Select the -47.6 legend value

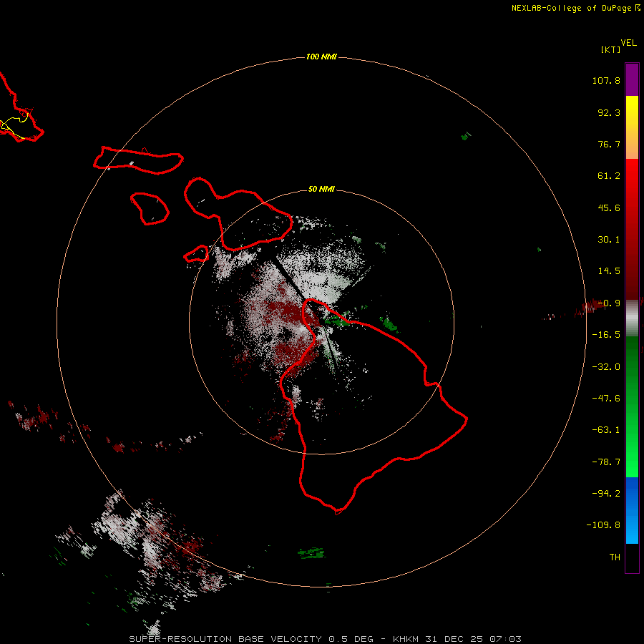point(606,399)
